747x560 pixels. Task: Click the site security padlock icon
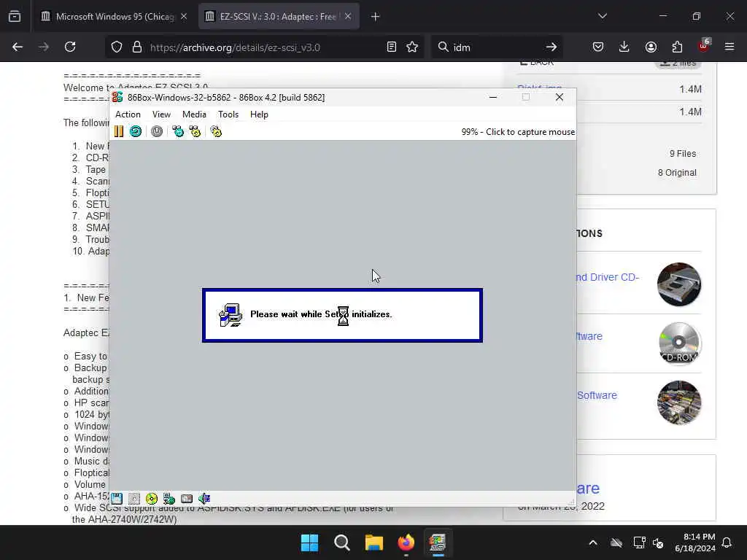[x=137, y=47]
